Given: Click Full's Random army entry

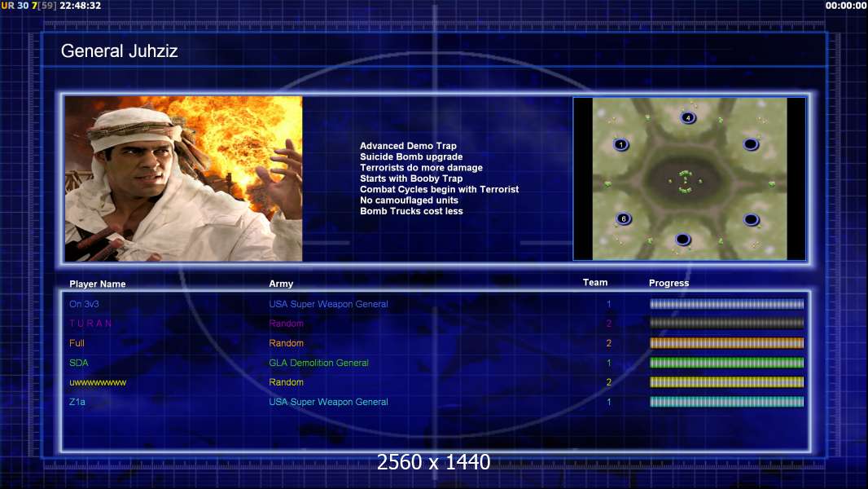Looking at the screenshot, I should (286, 343).
